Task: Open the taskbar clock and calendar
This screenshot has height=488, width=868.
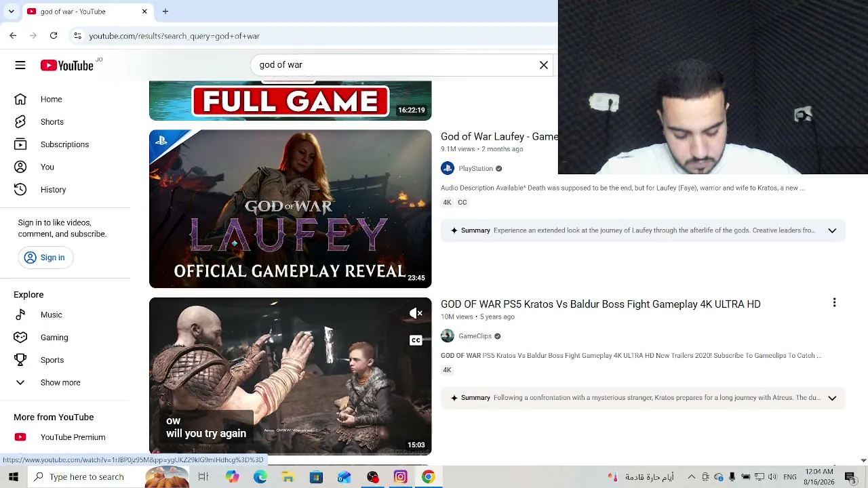Action: pos(819,477)
